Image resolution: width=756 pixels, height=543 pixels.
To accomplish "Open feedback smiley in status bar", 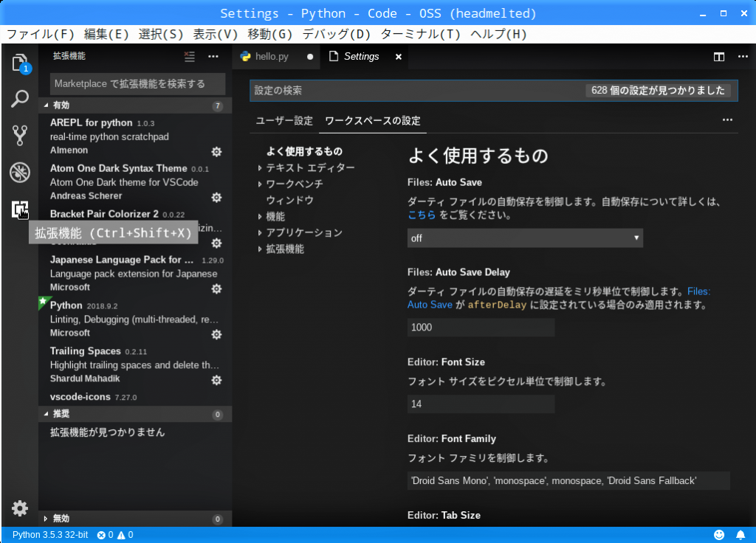I will 719,535.
